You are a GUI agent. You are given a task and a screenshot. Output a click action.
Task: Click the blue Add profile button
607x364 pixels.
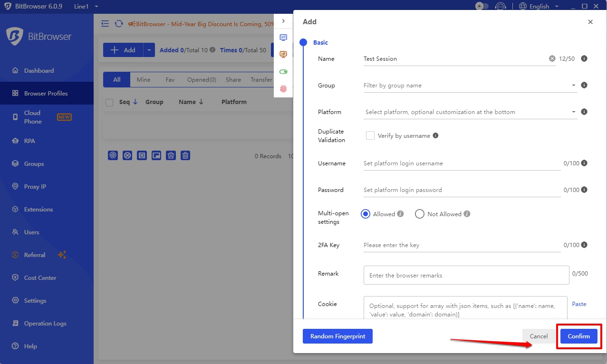(123, 50)
